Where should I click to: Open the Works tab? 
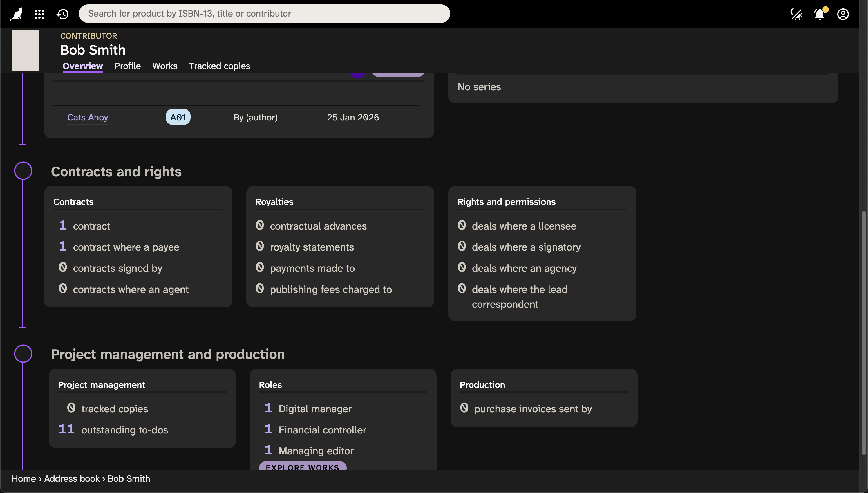point(165,66)
